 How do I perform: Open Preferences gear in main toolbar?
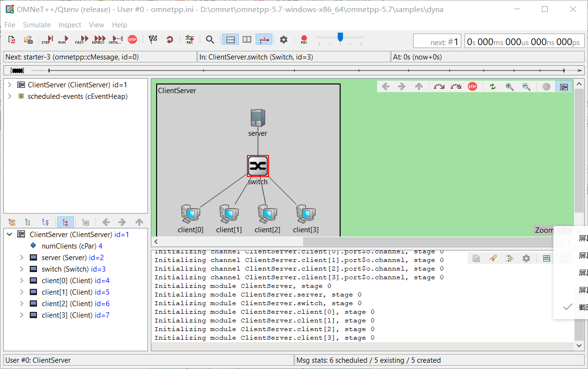point(284,40)
